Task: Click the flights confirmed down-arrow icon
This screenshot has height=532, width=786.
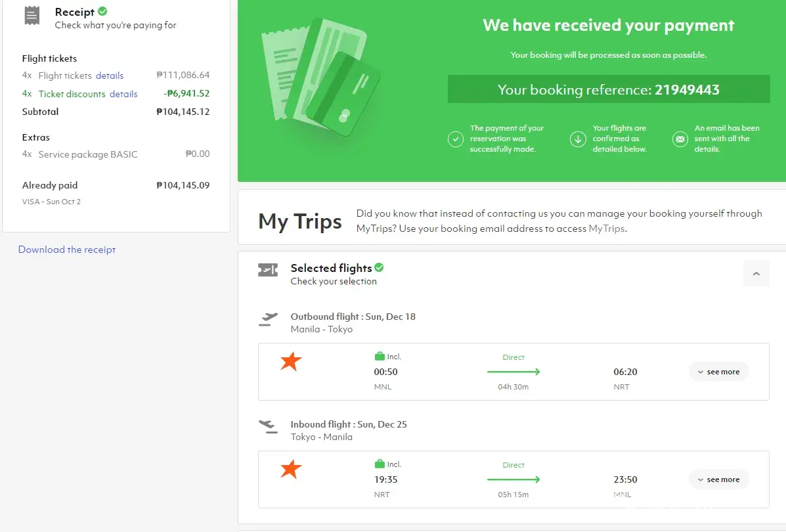Action: tap(578, 139)
